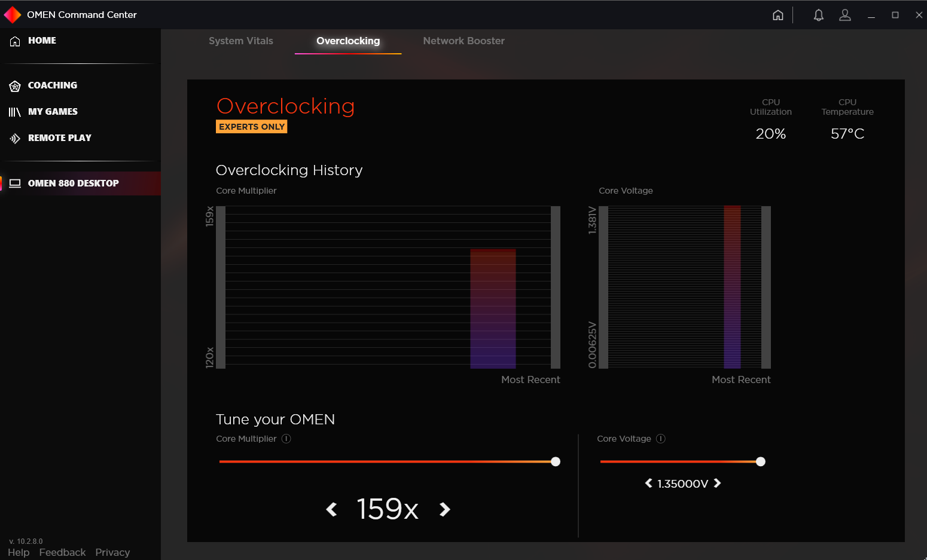Open the user account panel

pyautogui.click(x=845, y=14)
